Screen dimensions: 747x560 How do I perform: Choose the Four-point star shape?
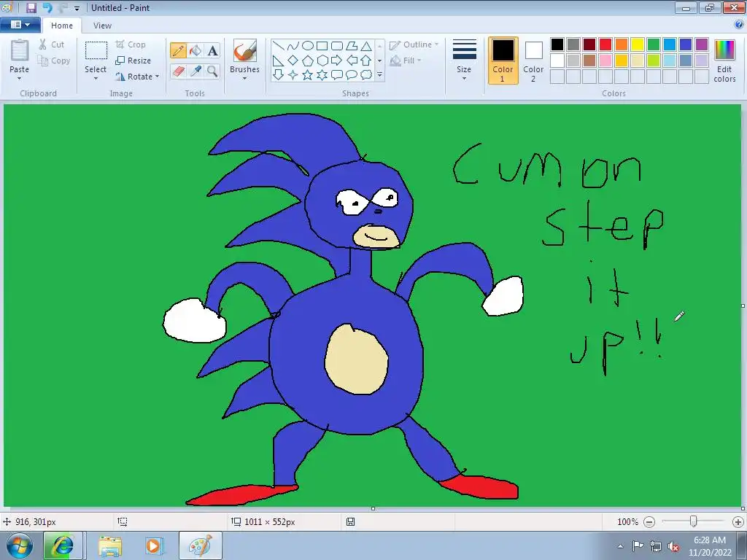[x=293, y=75]
